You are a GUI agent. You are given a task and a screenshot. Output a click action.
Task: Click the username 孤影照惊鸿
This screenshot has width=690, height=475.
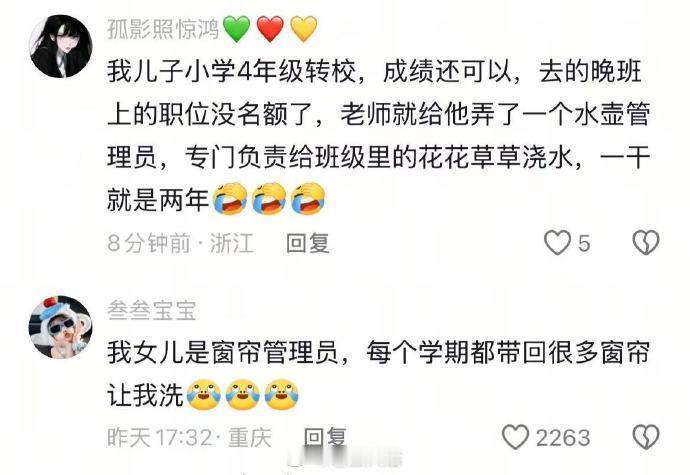(163, 29)
